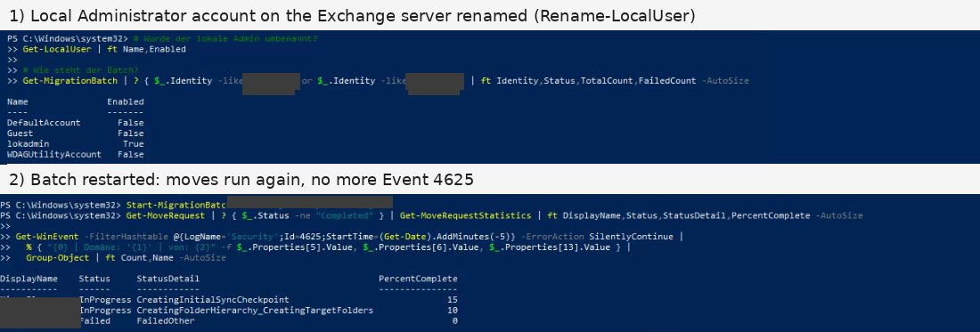This screenshot has width=980, height=332.
Task: Click the PercentComplete column header
Action: point(418,279)
